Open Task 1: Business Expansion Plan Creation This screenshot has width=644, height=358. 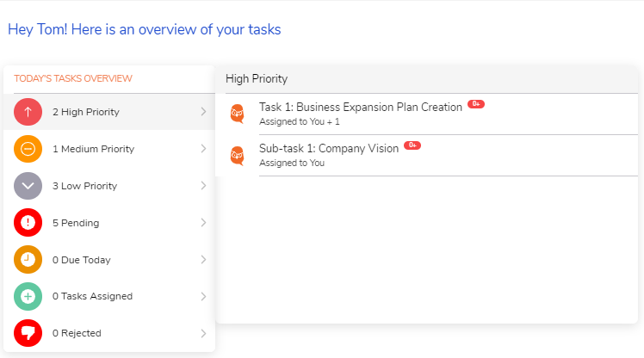point(360,108)
